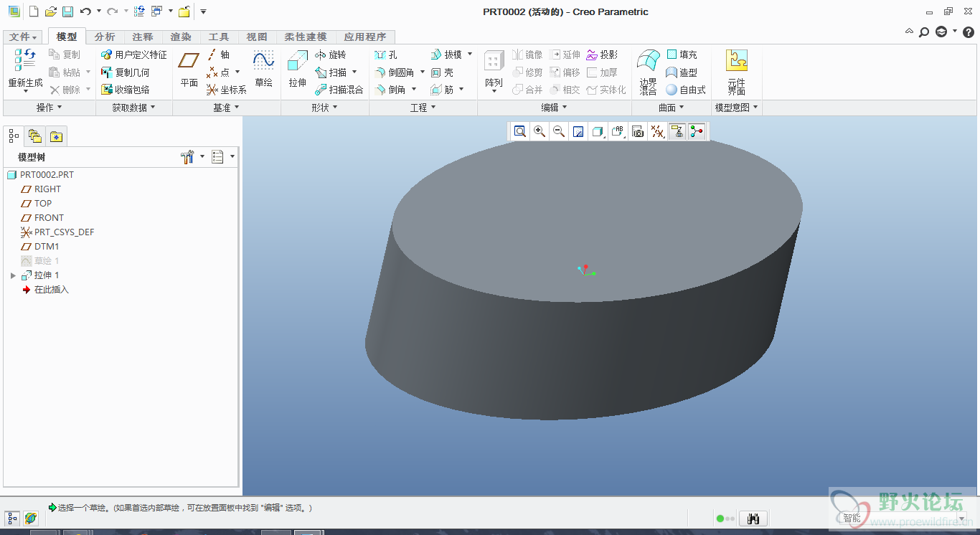
Task: Create a coordinate system (坐标系)
Action: pyautogui.click(x=226, y=90)
